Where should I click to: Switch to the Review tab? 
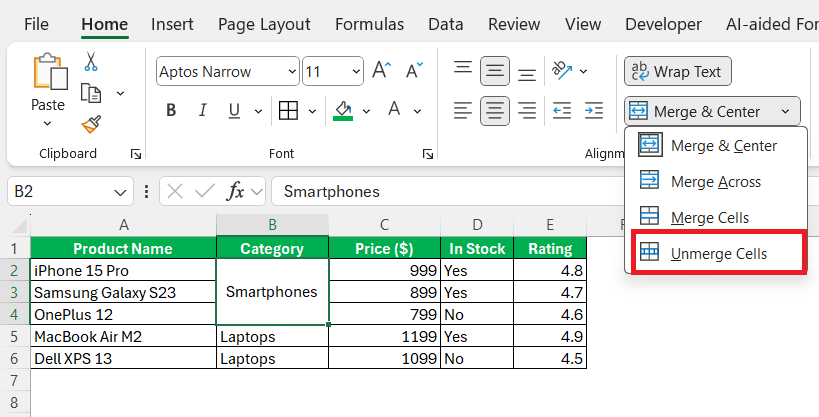click(514, 24)
